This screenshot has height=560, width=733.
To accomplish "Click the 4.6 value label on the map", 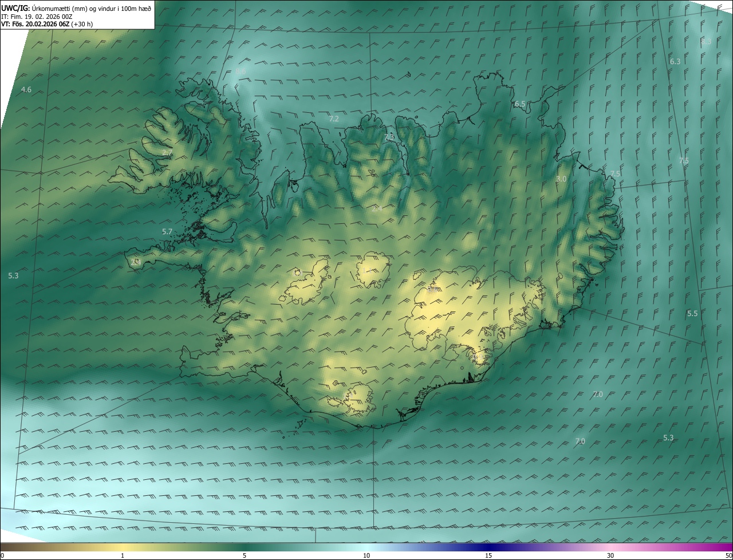I will [26, 89].
